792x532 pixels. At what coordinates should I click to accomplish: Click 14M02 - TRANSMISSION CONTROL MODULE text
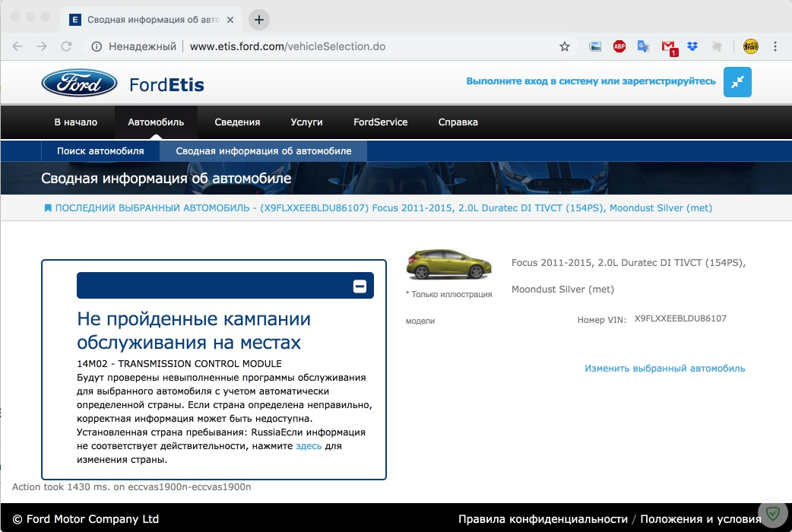179,364
